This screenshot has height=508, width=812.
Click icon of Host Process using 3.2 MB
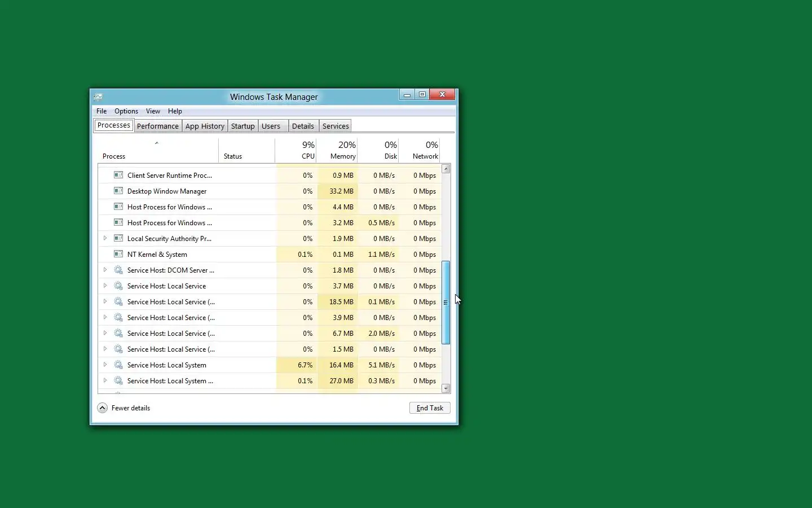118,222
